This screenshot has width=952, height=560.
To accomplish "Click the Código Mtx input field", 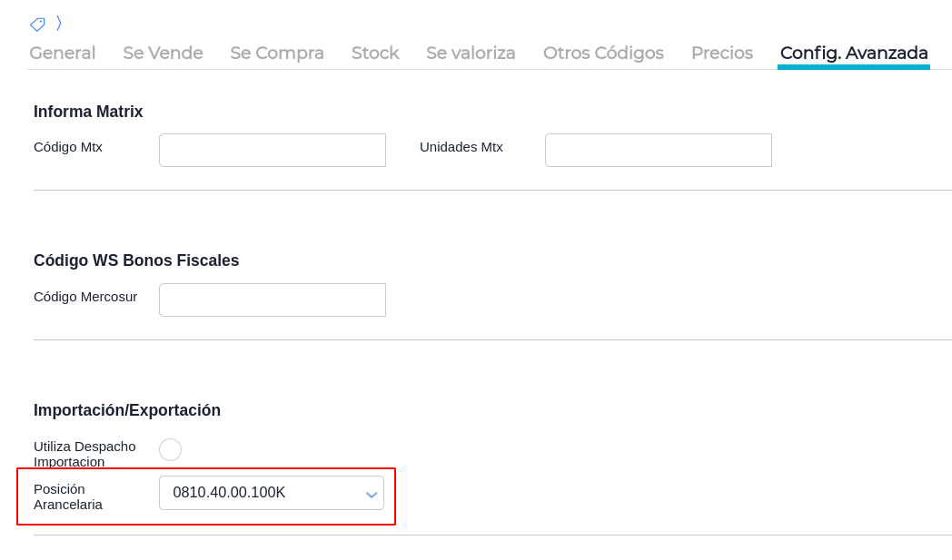I will [273, 151].
